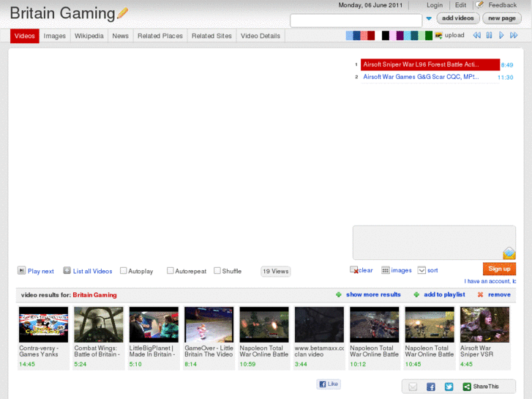Play the video with the play arrow
The width and height of the screenshot is (532, 399).
coord(501,35)
